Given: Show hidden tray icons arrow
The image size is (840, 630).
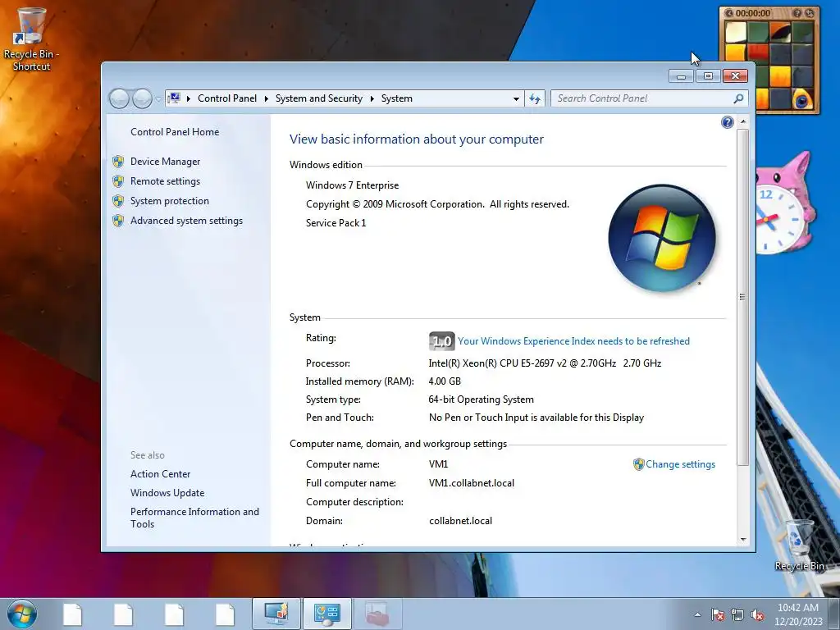Looking at the screenshot, I should pos(697,615).
